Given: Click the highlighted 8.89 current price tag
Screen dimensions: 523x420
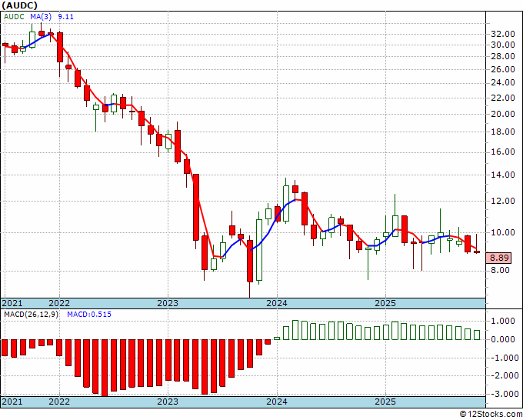Looking at the screenshot, I should pyautogui.click(x=498, y=258).
